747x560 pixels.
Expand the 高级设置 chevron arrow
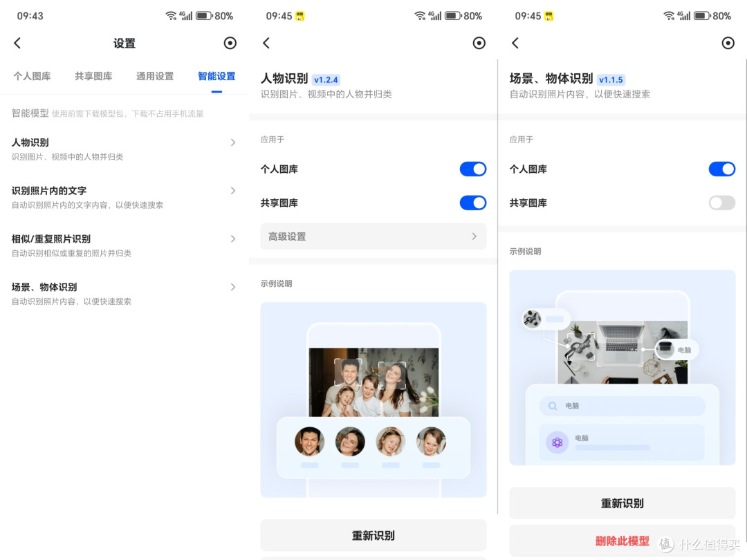click(x=474, y=236)
